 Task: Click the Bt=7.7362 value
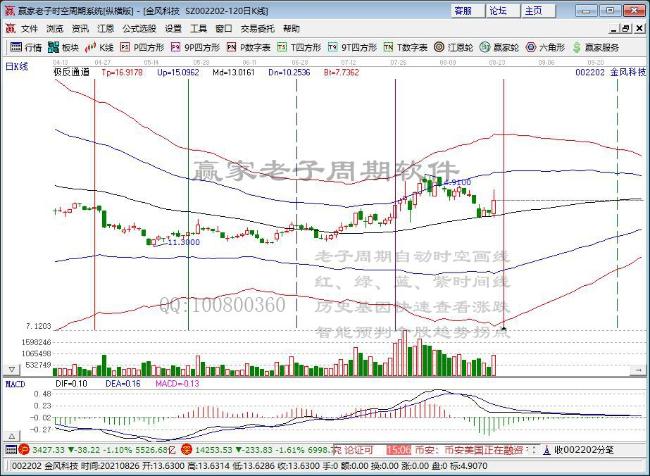point(342,73)
